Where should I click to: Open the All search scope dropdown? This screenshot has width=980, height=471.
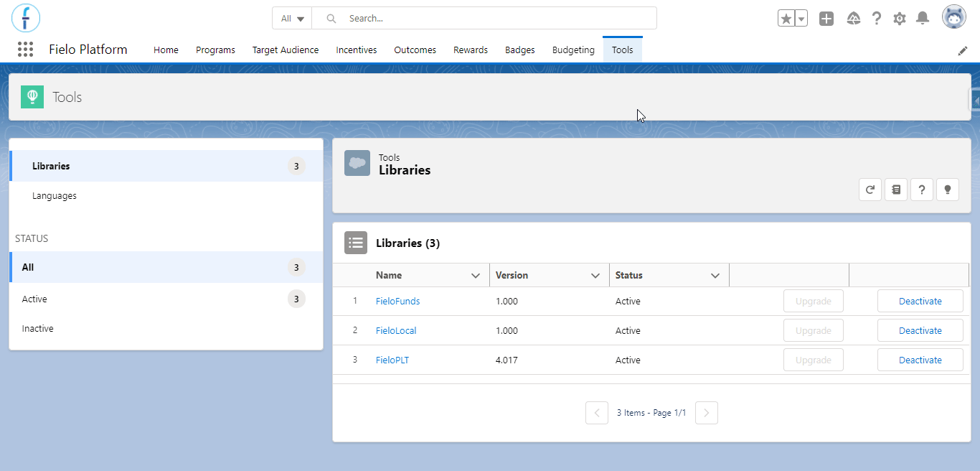pos(292,19)
